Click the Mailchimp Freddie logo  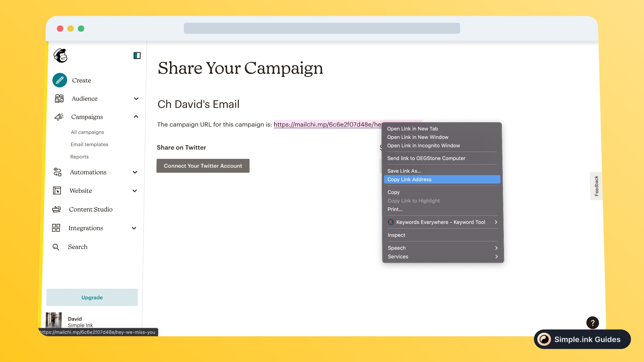[x=60, y=56]
